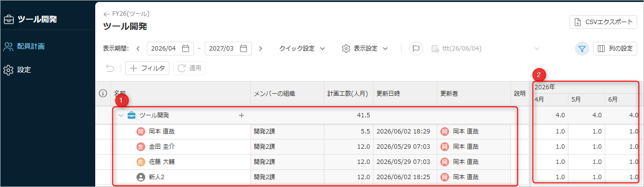Click the 5月 month column header

(x=586, y=99)
